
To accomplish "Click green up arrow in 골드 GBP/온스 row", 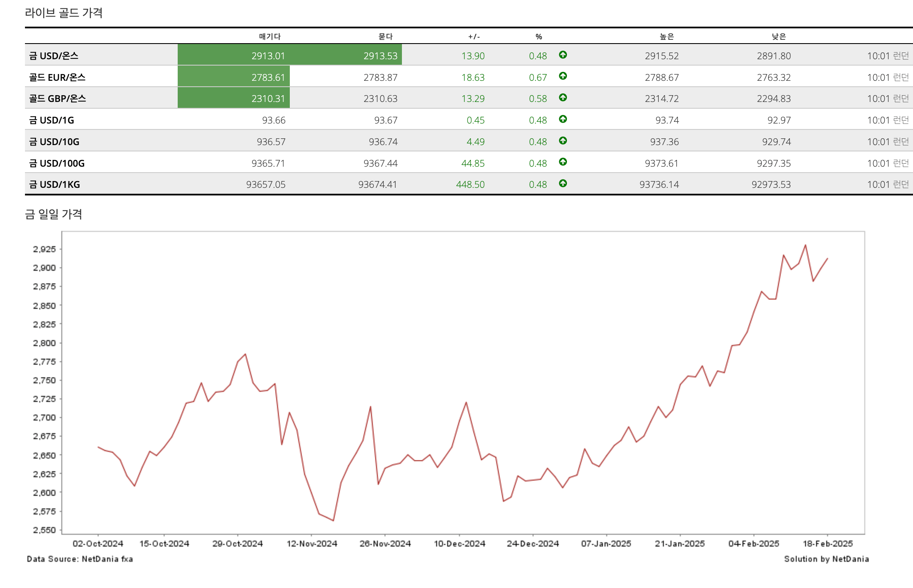I will (x=563, y=98).
